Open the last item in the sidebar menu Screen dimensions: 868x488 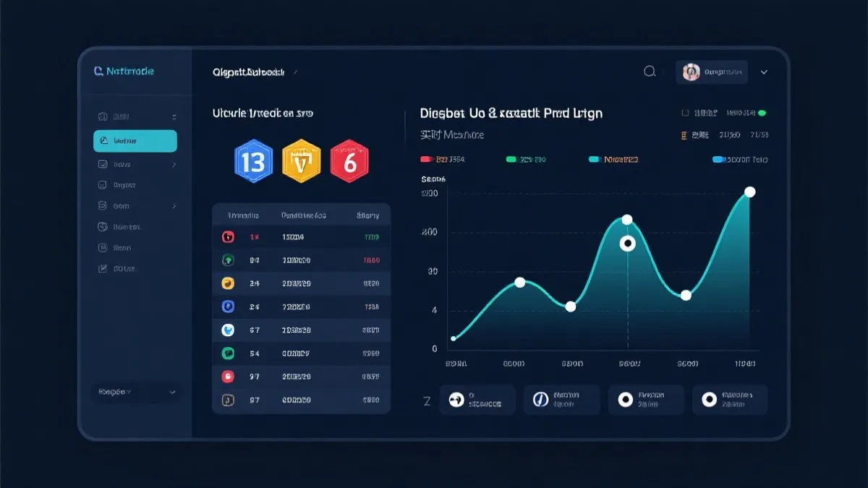[x=118, y=268]
